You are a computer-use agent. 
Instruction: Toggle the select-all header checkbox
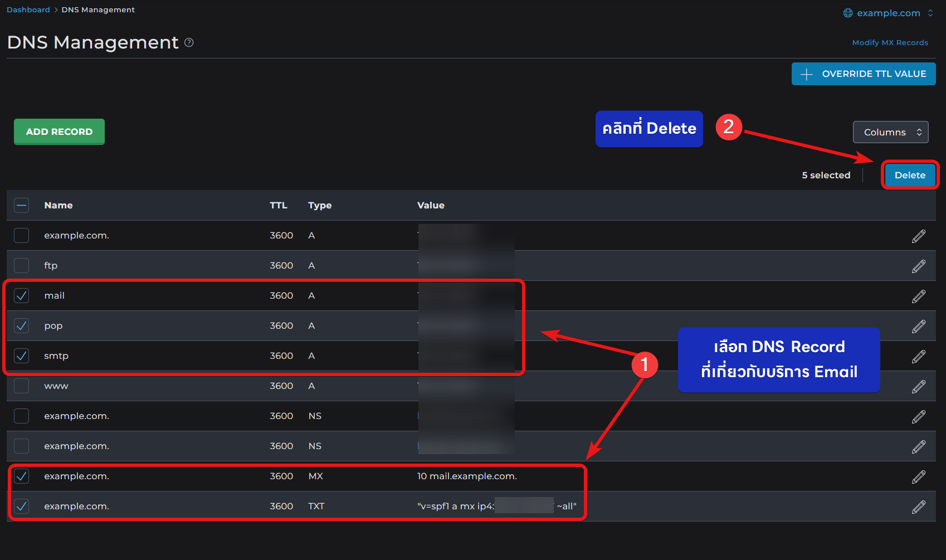coord(21,205)
